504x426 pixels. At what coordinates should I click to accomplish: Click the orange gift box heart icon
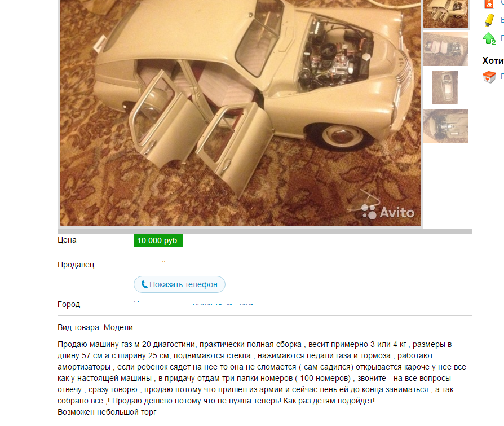click(x=489, y=77)
